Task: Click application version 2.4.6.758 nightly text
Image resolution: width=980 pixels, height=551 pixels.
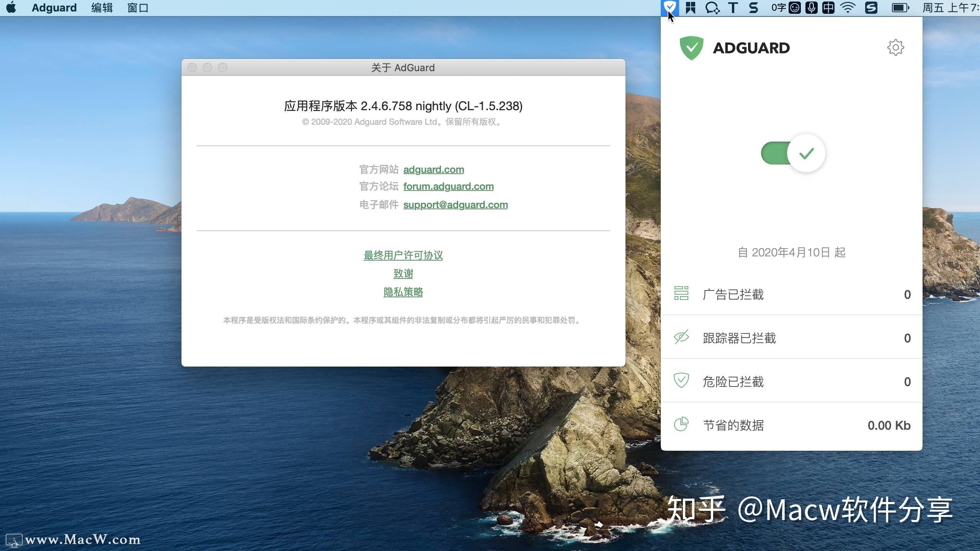Action: [x=403, y=106]
